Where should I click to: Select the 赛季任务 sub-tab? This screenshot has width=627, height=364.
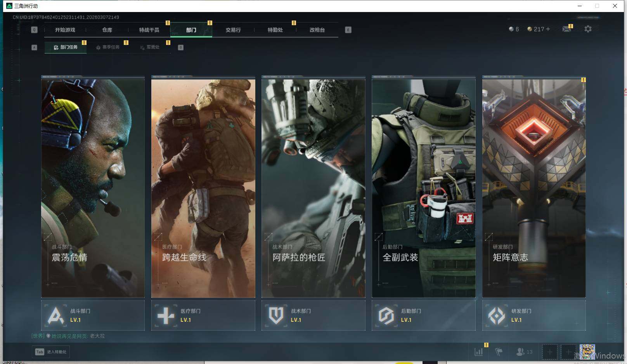click(x=107, y=47)
